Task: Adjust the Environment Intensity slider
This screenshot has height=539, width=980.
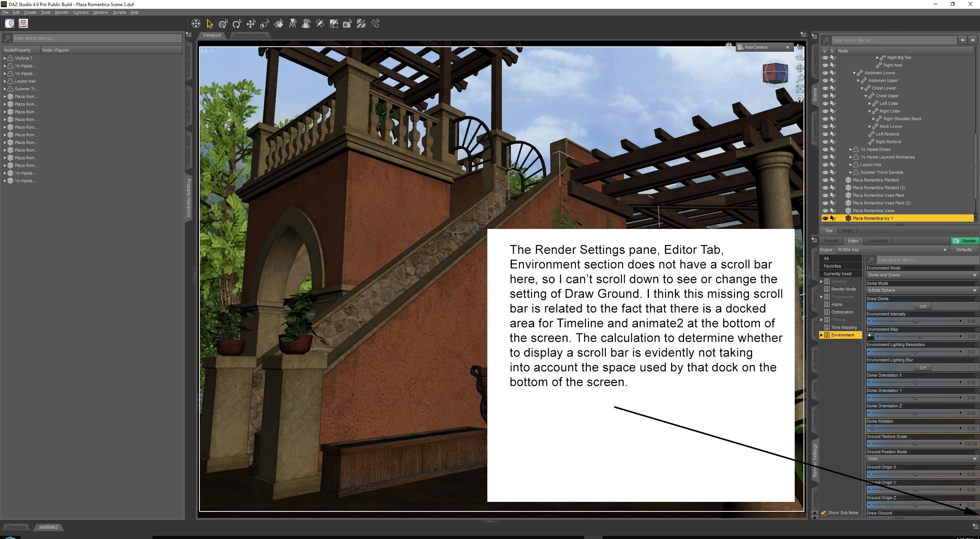Action: pyautogui.click(x=915, y=321)
